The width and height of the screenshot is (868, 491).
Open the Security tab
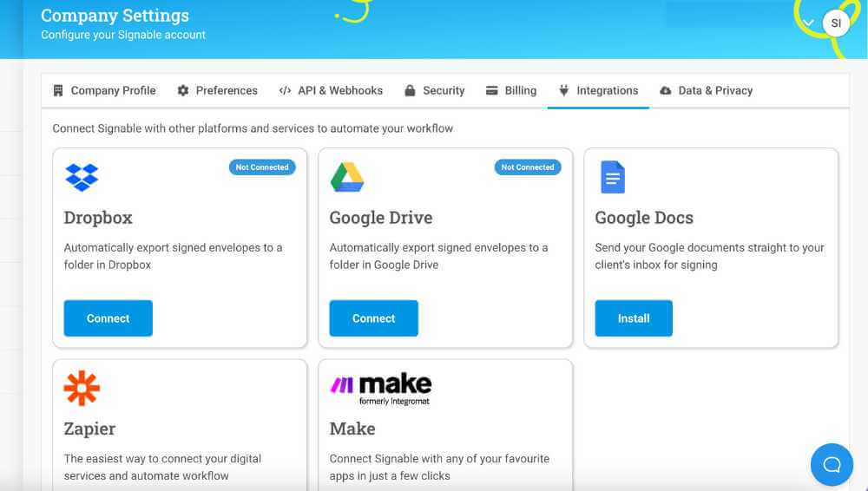(435, 90)
